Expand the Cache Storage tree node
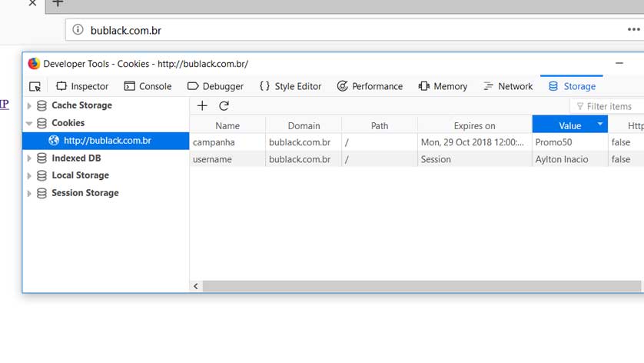The height and width of the screenshot is (363, 644). coord(28,105)
